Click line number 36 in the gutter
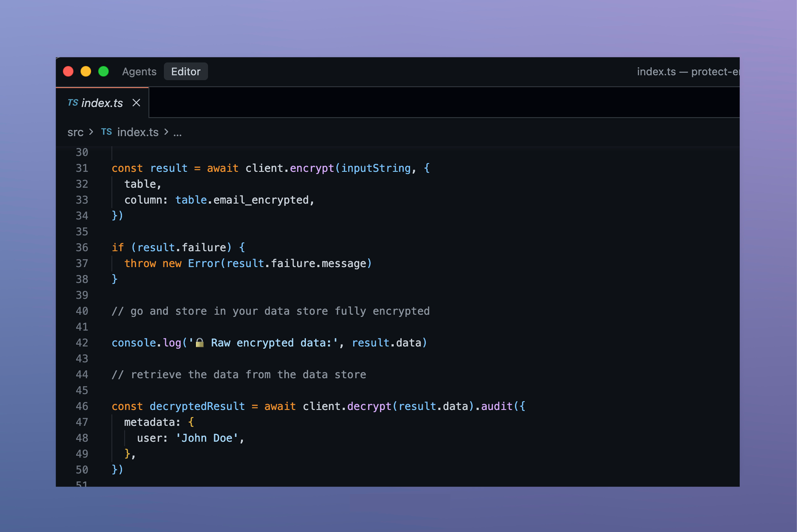 click(82, 247)
